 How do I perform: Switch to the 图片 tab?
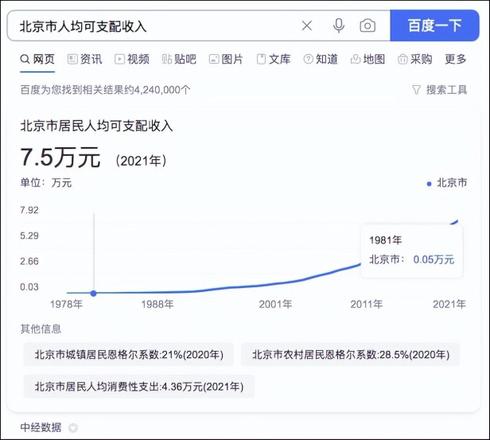(x=226, y=59)
